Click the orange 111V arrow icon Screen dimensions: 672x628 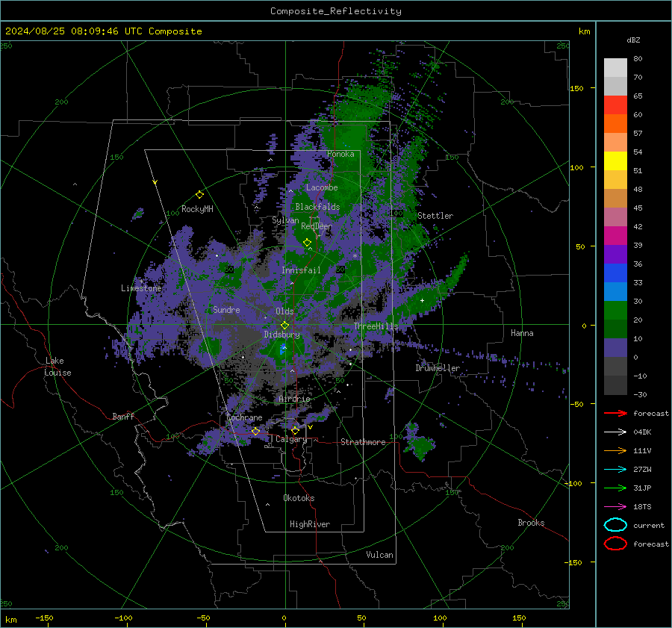point(615,450)
